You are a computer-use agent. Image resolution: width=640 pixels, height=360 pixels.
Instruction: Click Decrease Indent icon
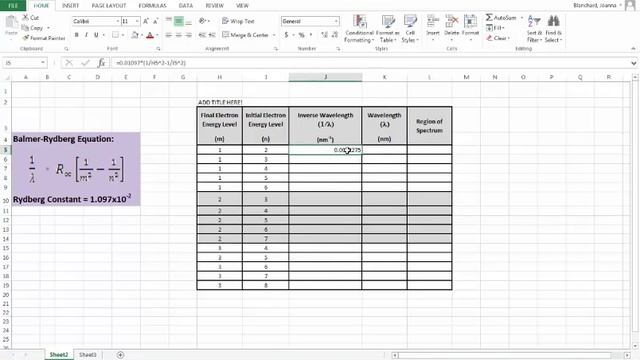coord(202,35)
